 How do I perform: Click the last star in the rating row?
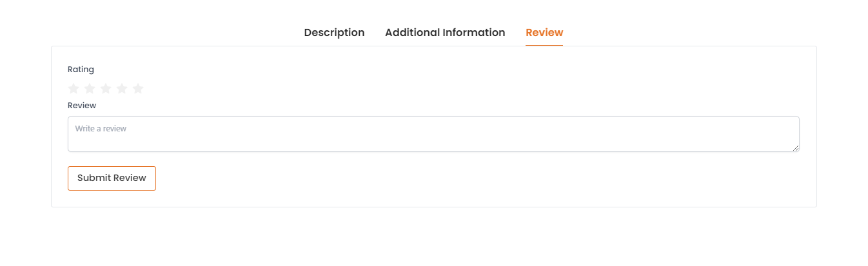tap(138, 89)
